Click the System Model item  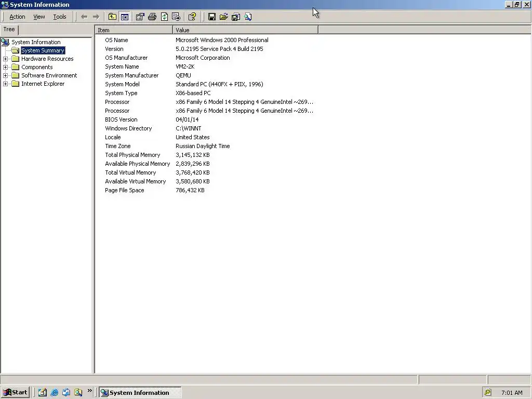tap(122, 84)
